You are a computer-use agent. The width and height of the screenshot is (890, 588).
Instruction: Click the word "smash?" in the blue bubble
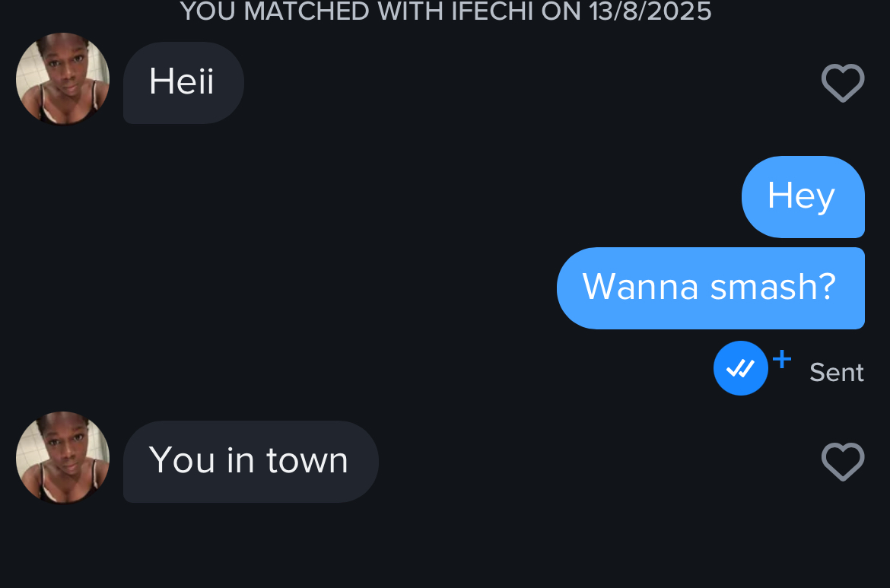(773, 288)
